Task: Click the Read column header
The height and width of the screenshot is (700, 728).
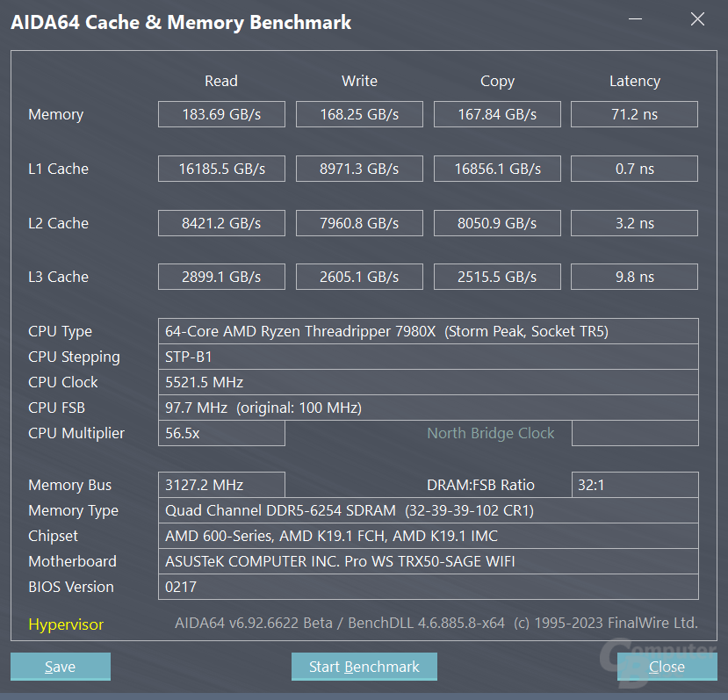Action: point(221,81)
